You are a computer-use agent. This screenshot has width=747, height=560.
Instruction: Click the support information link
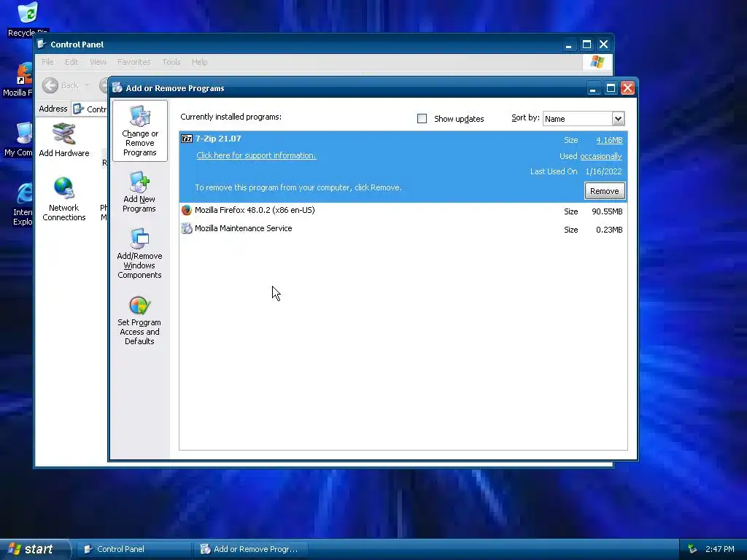256,155
